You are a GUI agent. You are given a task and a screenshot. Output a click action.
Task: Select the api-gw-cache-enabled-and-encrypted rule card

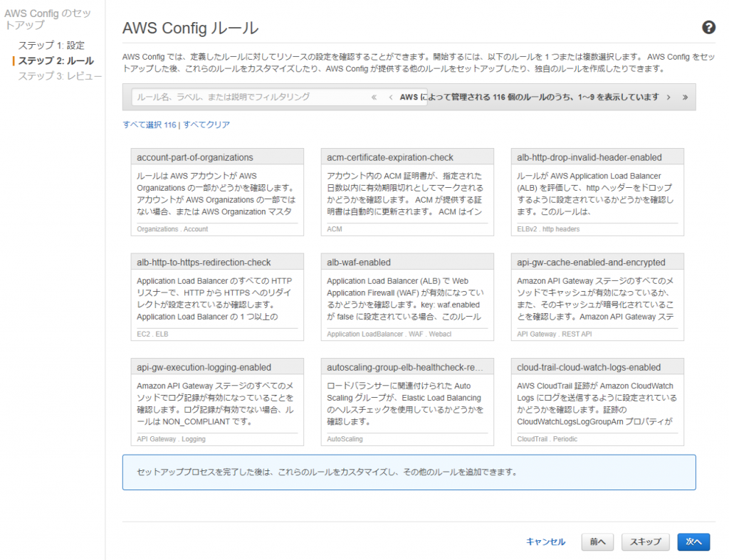coord(597,297)
